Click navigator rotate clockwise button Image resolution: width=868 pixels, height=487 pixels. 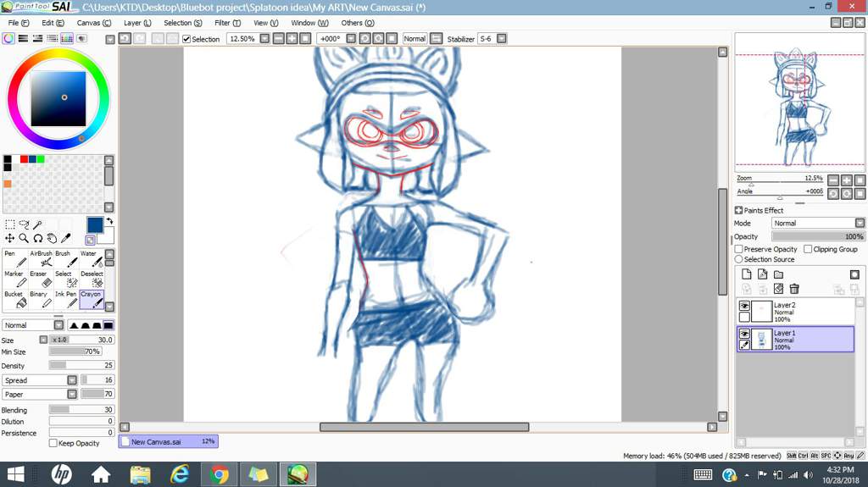[x=847, y=193]
